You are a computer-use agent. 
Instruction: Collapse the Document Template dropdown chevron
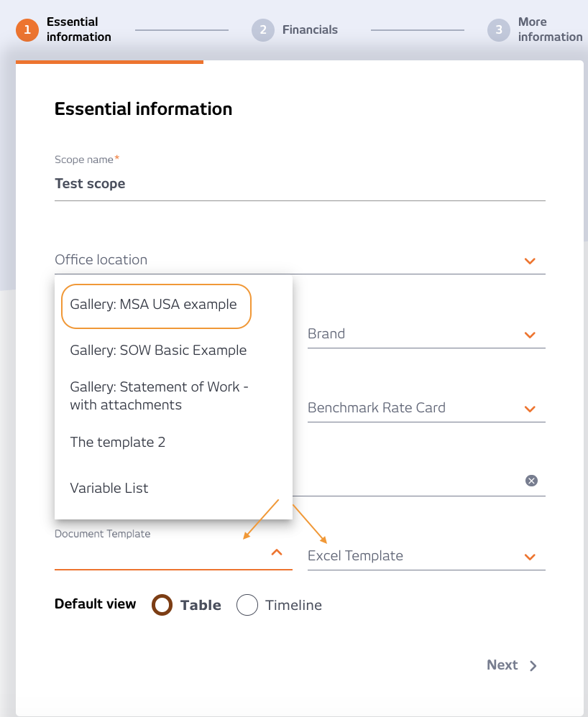point(277,552)
